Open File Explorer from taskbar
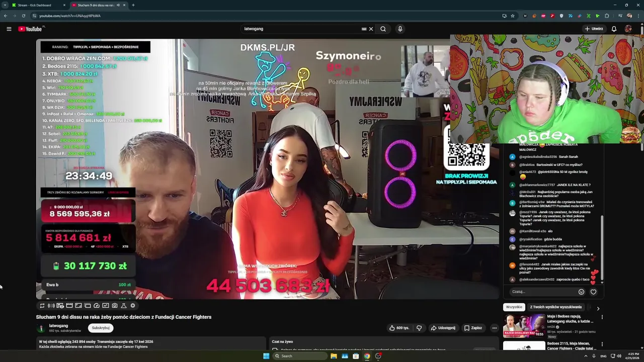Image resolution: width=644 pixels, height=362 pixels. pos(334,356)
